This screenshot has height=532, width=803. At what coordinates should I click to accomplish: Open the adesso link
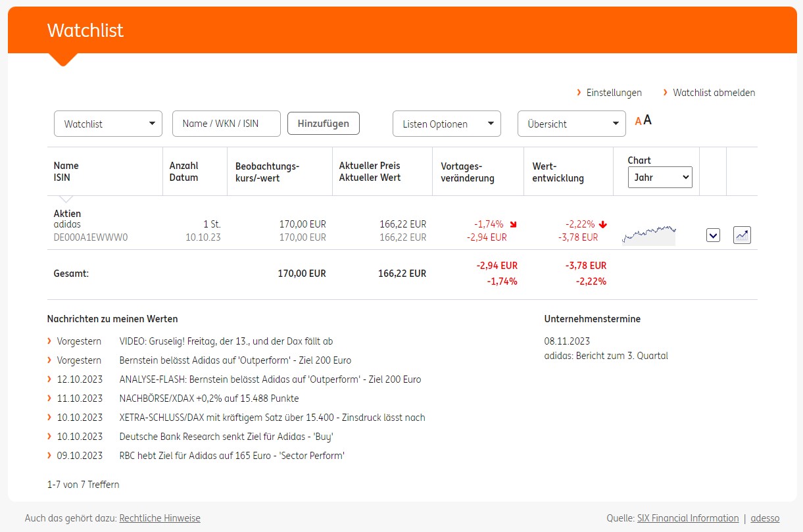tap(766, 518)
